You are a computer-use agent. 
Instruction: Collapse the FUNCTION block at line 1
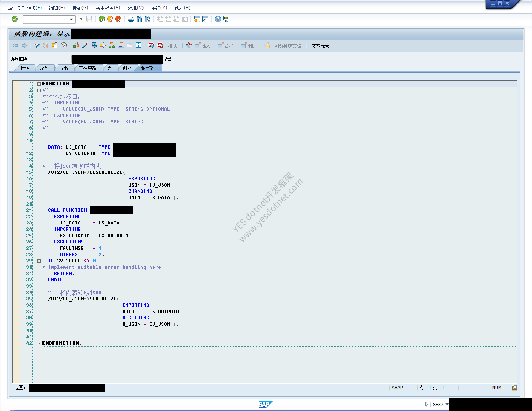coord(39,84)
